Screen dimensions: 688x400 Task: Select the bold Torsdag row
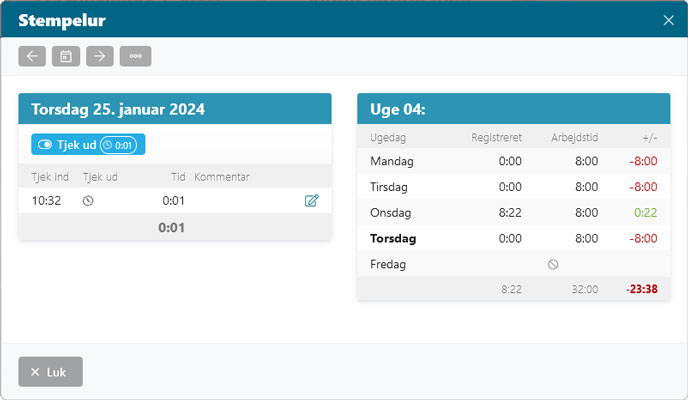(x=393, y=239)
